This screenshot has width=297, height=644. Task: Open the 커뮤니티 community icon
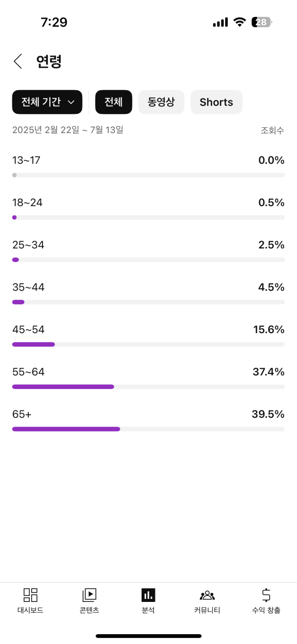(x=207, y=594)
